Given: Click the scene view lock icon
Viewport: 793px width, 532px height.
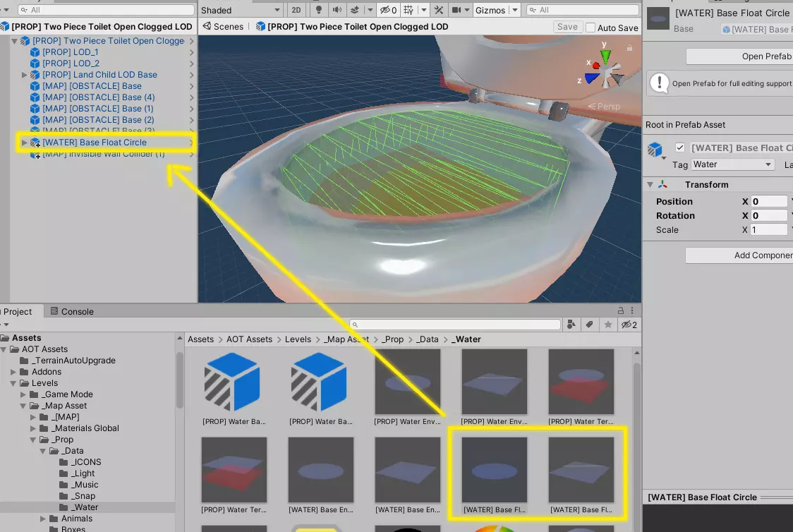Looking at the screenshot, I should (x=629, y=48).
